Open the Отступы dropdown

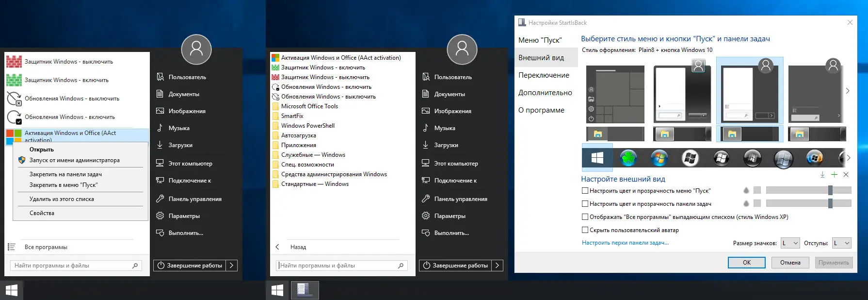point(841,243)
